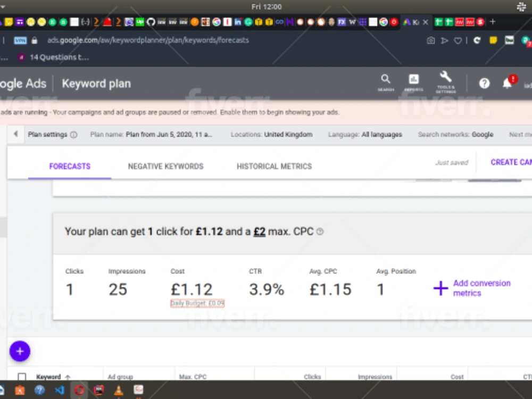
Task: Open the Help app in the dock
Action: (x=40, y=390)
